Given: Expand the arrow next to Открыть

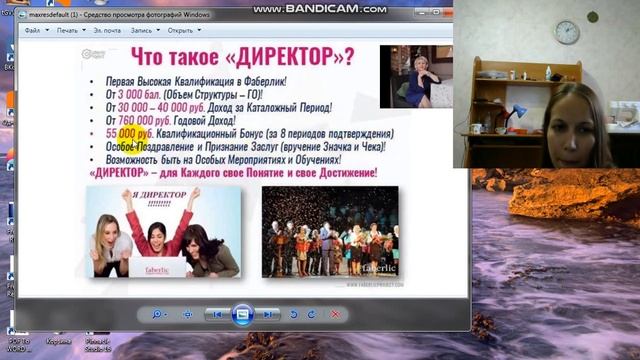Looking at the screenshot, I should pyautogui.click(x=199, y=30).
